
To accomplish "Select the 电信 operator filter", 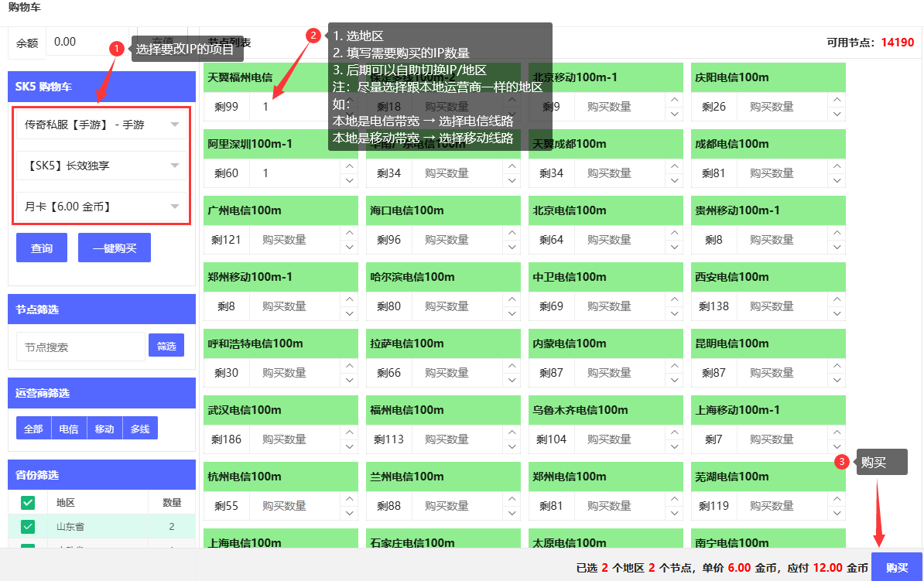I will coord(69,428).
